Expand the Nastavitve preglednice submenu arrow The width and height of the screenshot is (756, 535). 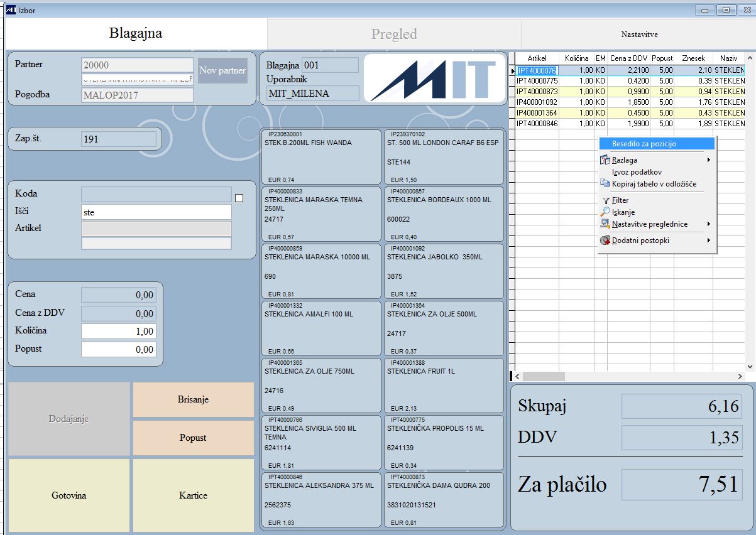point(709,224)
